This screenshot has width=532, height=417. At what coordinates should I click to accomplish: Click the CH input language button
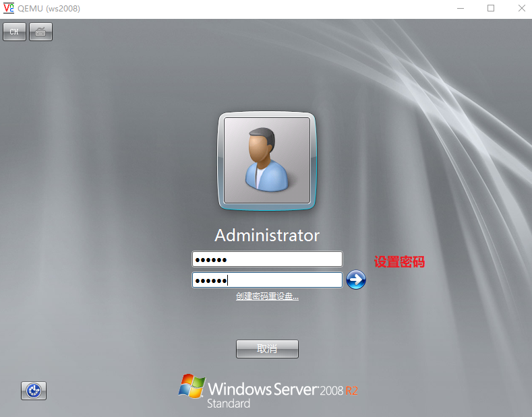point(14,32)
